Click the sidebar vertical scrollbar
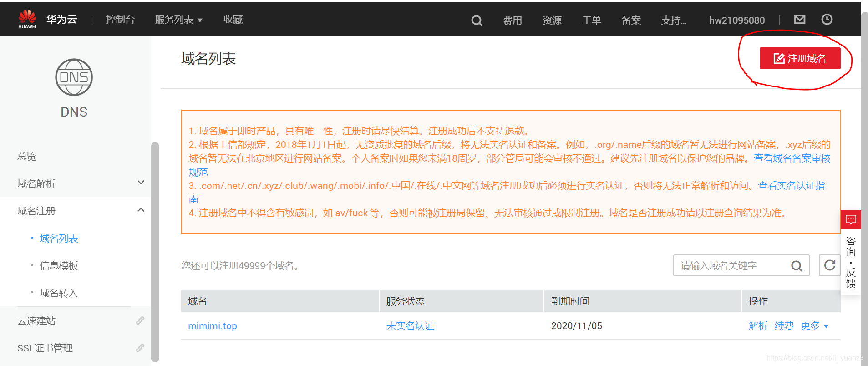868x366 pixels. pos(155,252)
